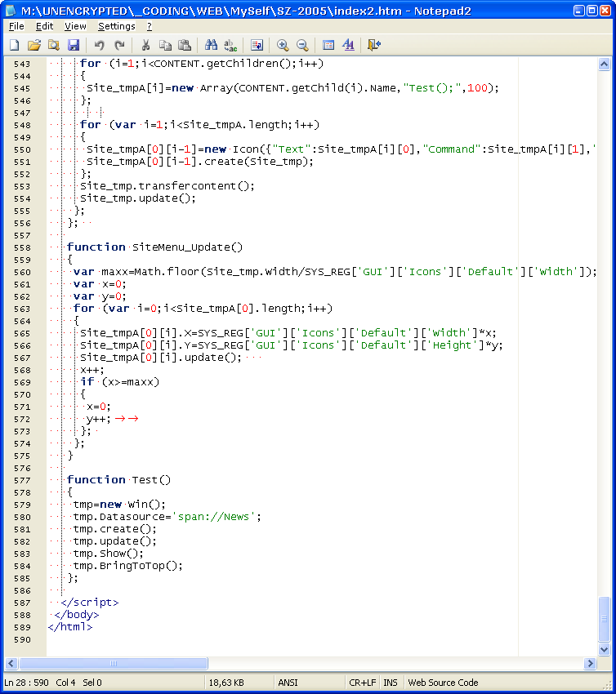616x694 pixels.
Task: Click 'var maxx=Math.floor' declaration
Action: click(x=136, y=271)
